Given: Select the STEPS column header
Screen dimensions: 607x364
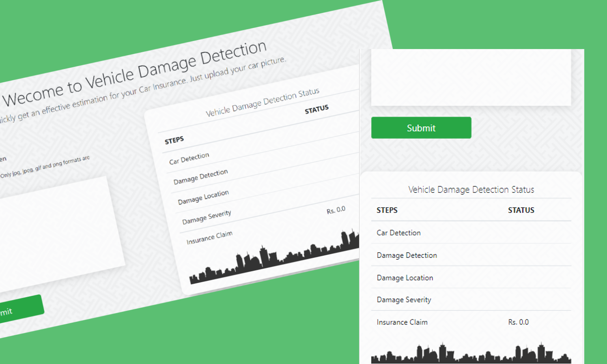Looking at the screenshot, I should [387, 210].
